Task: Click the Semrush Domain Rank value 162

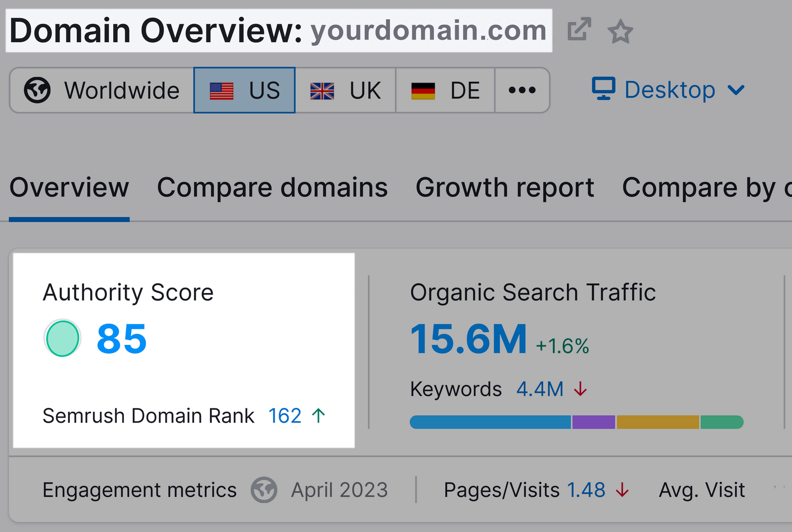Action: 285,416
